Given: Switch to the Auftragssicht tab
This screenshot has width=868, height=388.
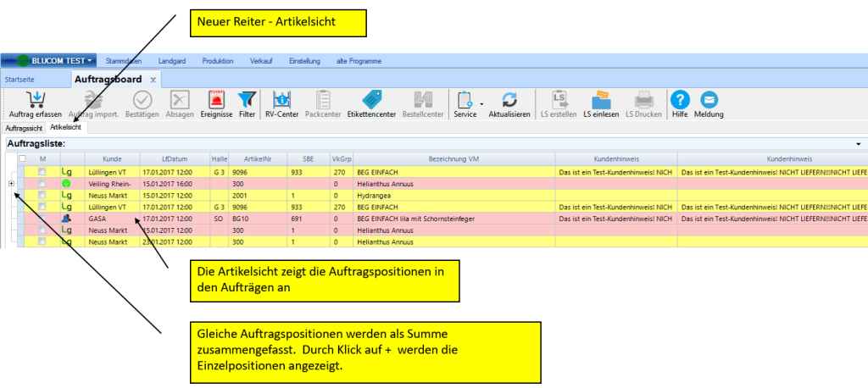Looking at the screenshot, I should (24, 126).
